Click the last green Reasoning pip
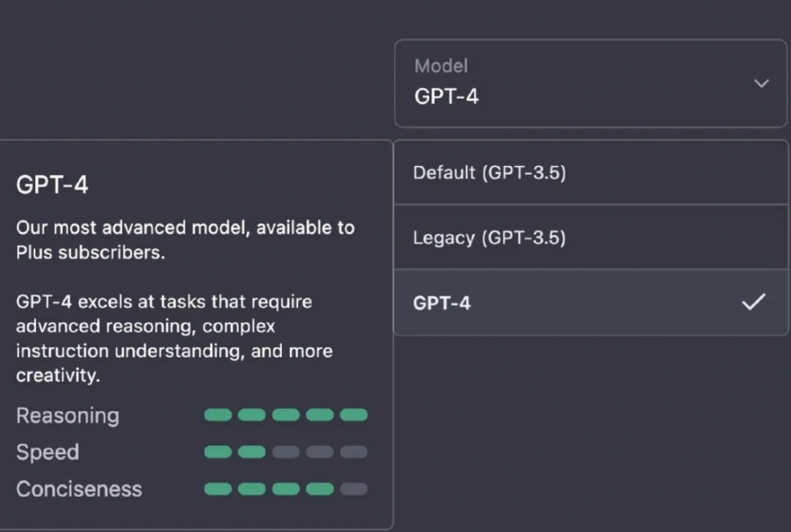 tap(354, 416)
